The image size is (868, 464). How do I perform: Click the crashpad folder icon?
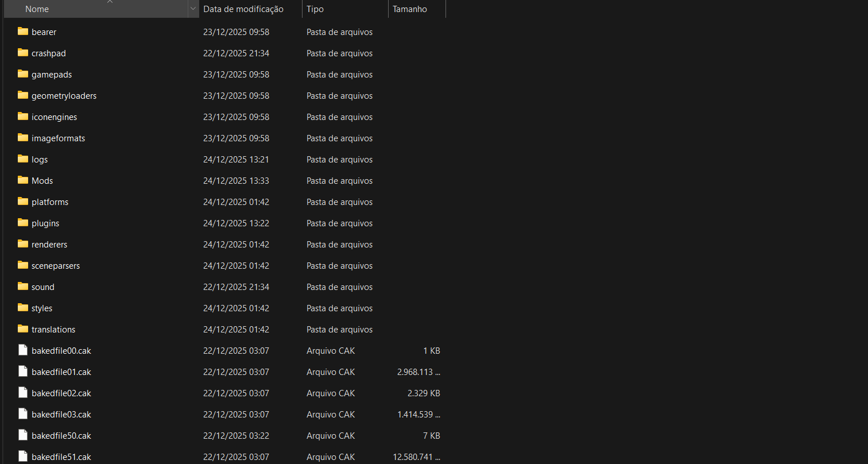(x=23, y=53)
